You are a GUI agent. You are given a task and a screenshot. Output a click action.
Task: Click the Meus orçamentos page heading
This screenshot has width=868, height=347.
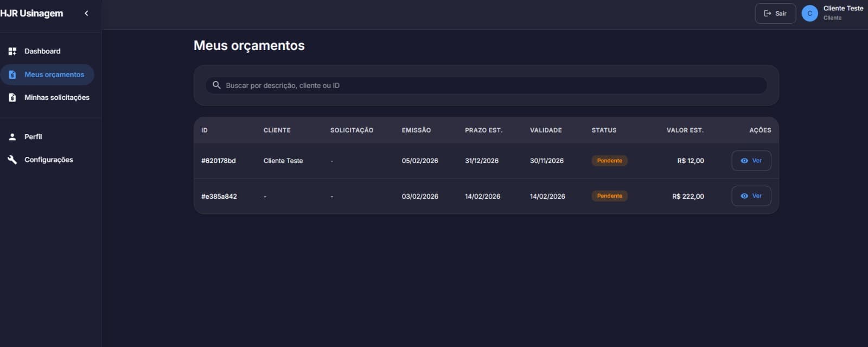[249, 46]
